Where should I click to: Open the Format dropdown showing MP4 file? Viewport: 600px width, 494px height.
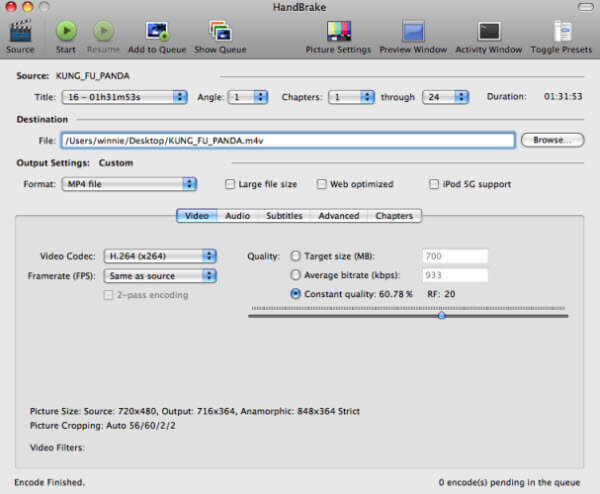coord(129,184)
